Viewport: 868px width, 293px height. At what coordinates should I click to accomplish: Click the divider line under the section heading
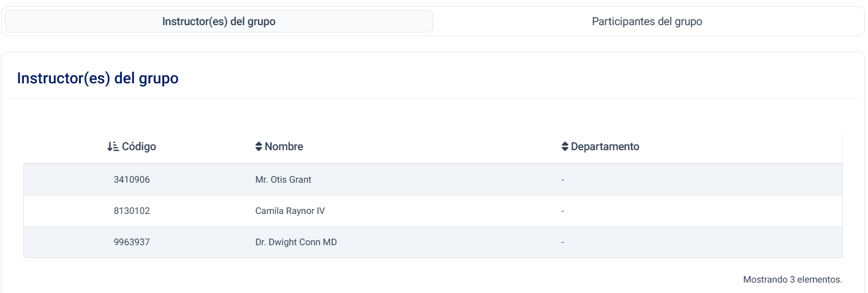coord(432,98)
